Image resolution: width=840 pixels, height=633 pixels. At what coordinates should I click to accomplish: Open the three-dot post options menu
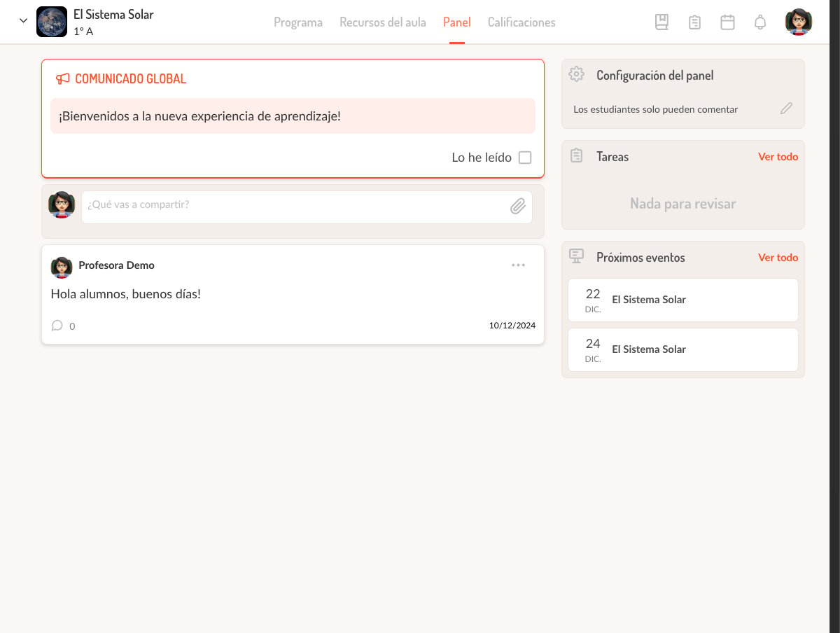click(x=518, y=265)
